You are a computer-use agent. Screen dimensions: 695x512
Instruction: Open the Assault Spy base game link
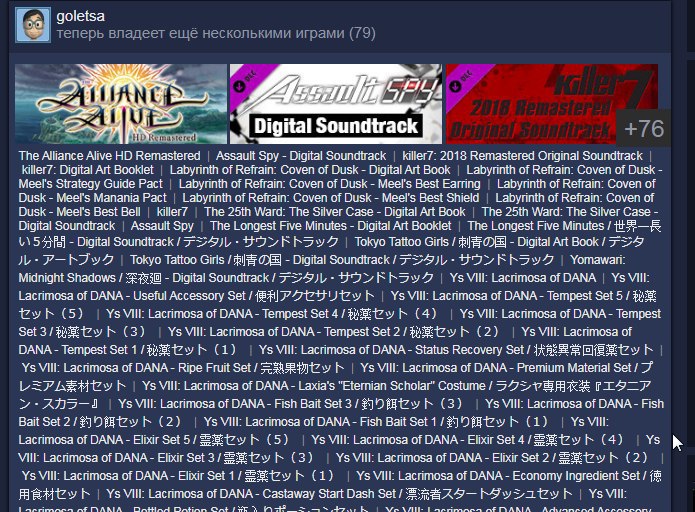[x=162, y=226]
